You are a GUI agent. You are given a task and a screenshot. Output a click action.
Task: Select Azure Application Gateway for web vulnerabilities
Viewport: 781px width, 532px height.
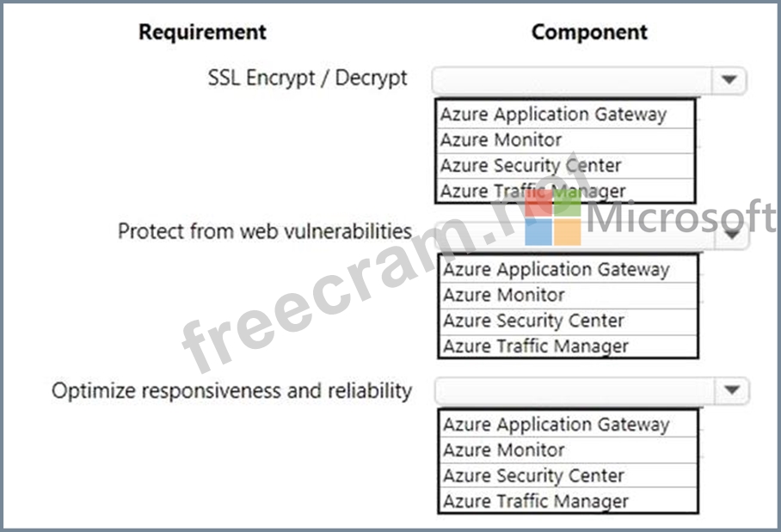click(568, 270)
